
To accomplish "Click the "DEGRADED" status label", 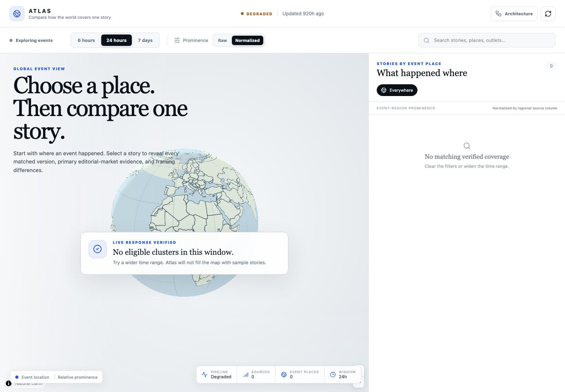I will [259, 14].
